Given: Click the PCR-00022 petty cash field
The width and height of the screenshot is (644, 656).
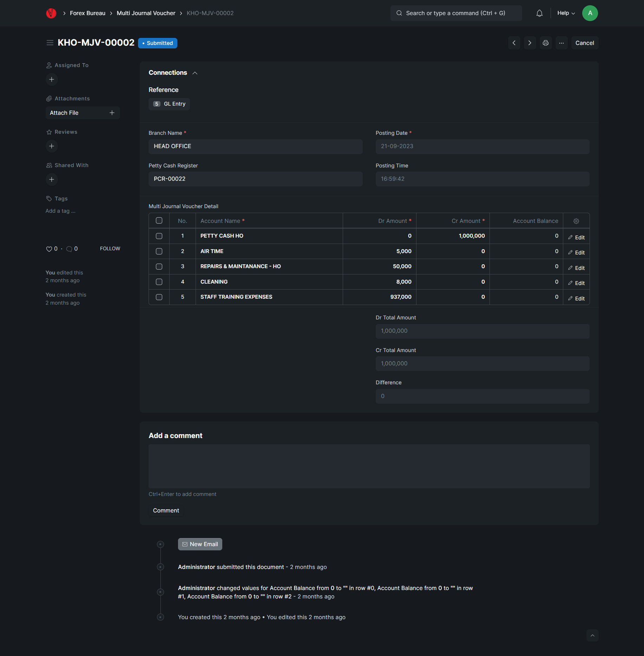Looking at the screenshot, I should point(256,179).
